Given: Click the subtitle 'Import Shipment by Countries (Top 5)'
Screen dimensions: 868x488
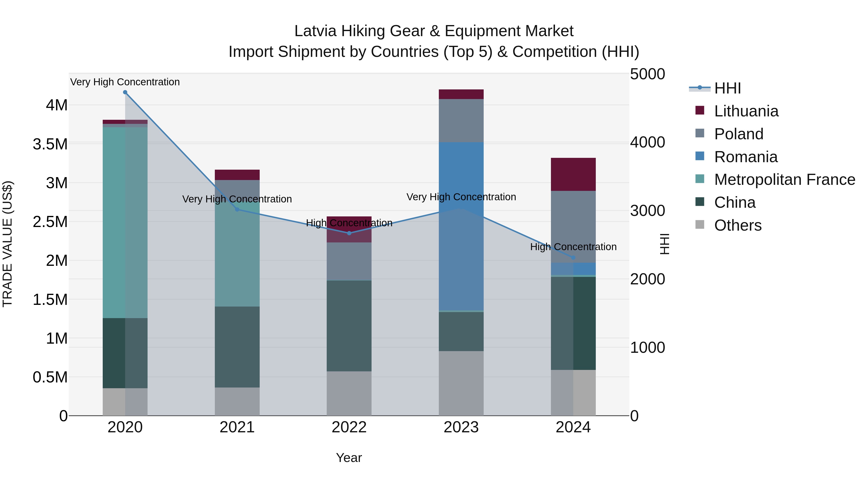Looking at the screenshot, I should (x=361, y=52).
